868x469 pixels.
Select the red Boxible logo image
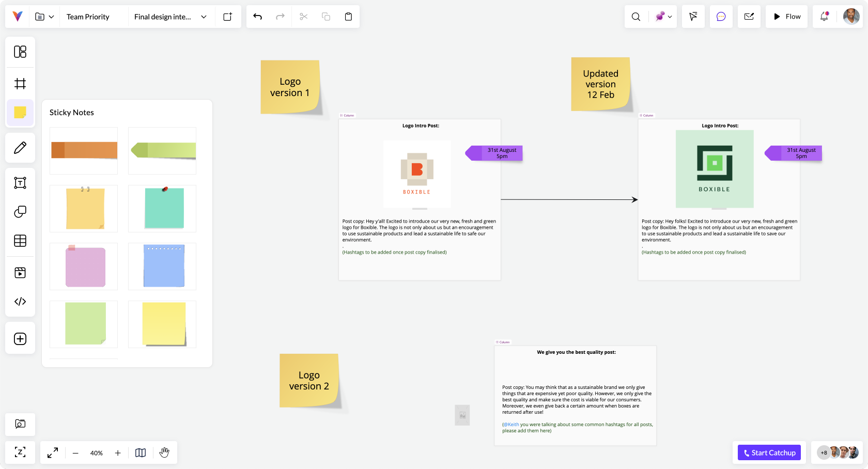click(417, 174)
